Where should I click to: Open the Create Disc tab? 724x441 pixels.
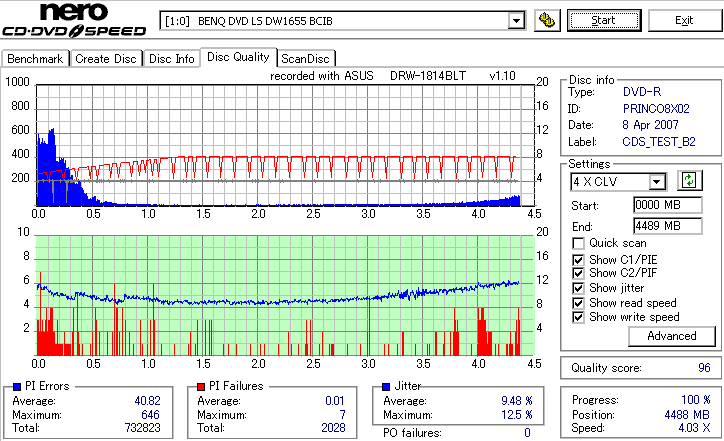[x=106, y=59]
